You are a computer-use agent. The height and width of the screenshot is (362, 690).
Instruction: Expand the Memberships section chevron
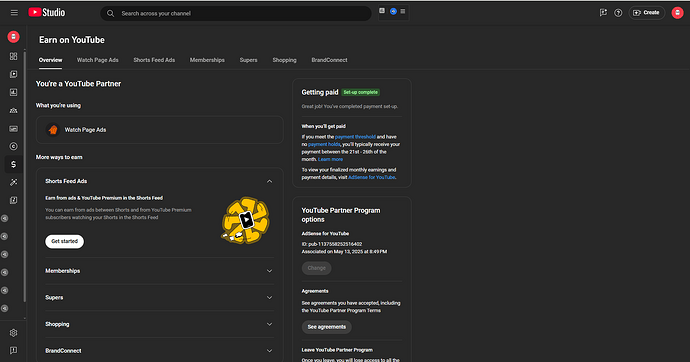[x=269, y=271]
